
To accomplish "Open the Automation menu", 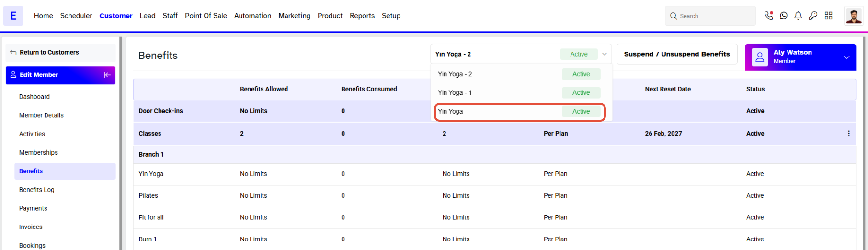I will 252,16.
